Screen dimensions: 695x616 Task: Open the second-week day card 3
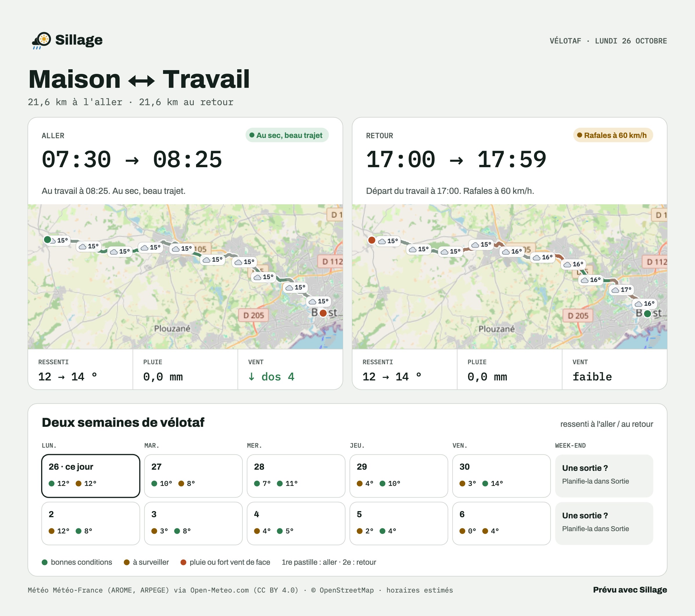(193, 524)
